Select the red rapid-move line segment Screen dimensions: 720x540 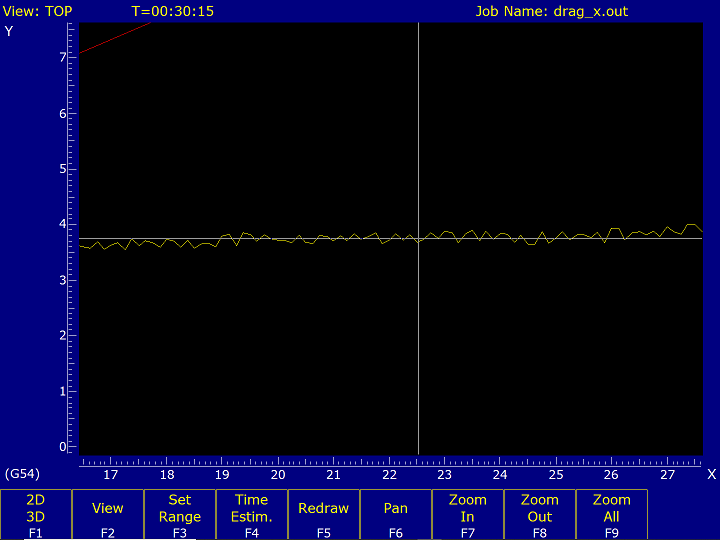pyautogui.click(x=115, y=38)
